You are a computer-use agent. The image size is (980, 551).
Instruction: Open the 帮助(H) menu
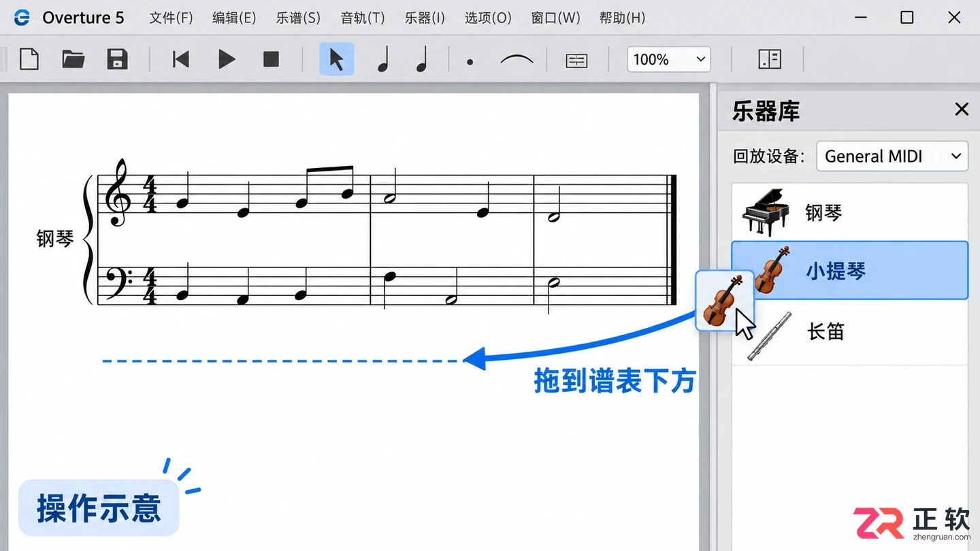click(x=622, y=18)
